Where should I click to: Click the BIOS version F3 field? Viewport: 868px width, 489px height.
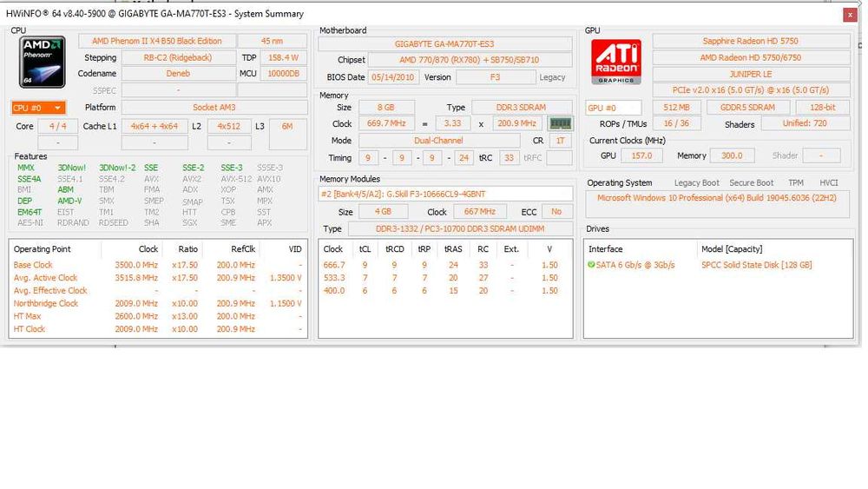click(x=495, y=77)
